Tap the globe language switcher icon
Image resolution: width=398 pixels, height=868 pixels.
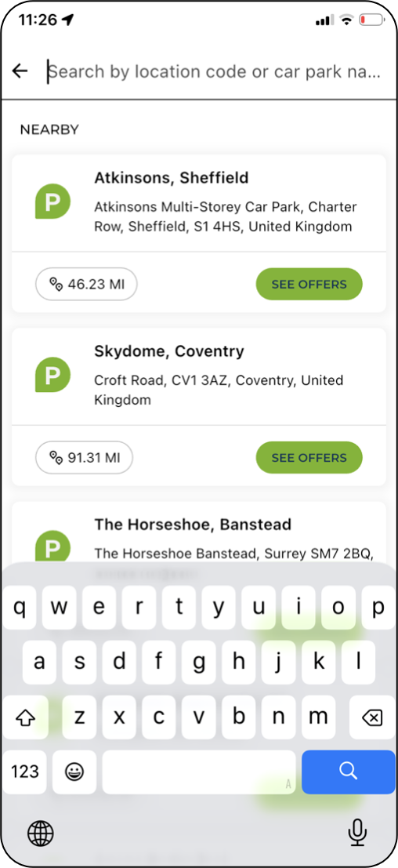(x=41, y=833)
